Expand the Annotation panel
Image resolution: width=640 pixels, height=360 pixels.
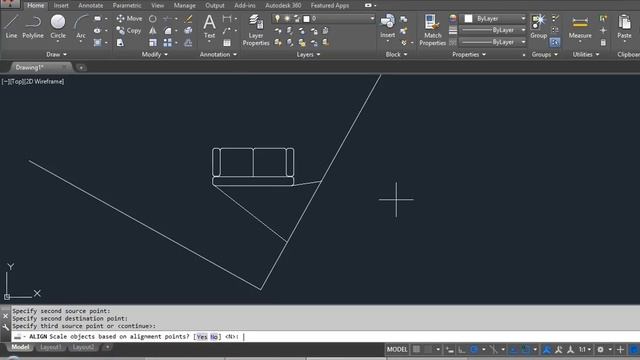click(218, 54)
